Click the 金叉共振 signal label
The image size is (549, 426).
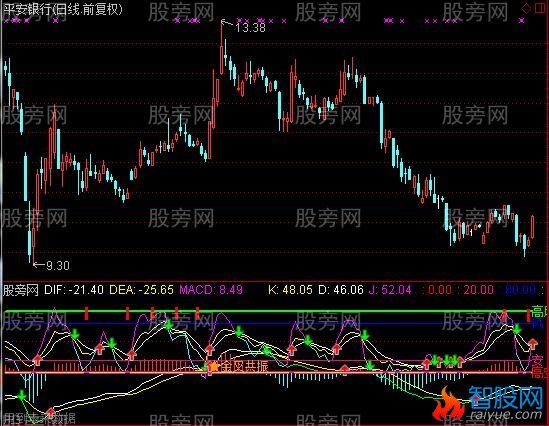click(244, 366)
